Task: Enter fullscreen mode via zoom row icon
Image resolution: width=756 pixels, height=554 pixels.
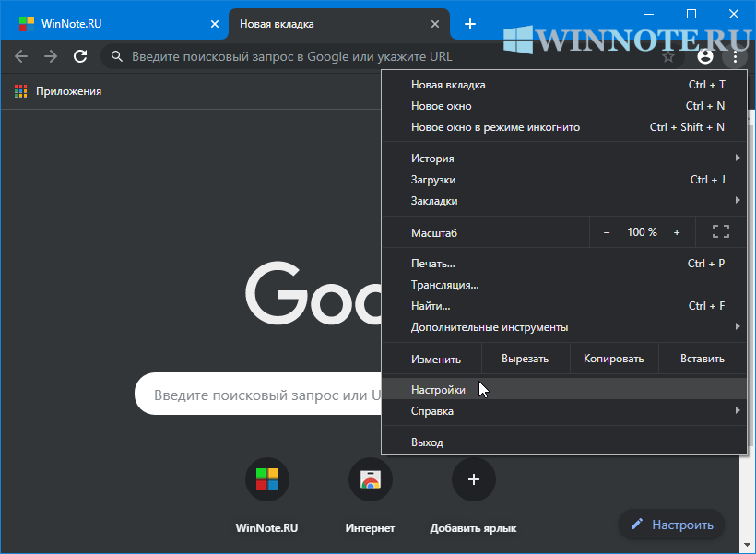Action: (721, 232)
